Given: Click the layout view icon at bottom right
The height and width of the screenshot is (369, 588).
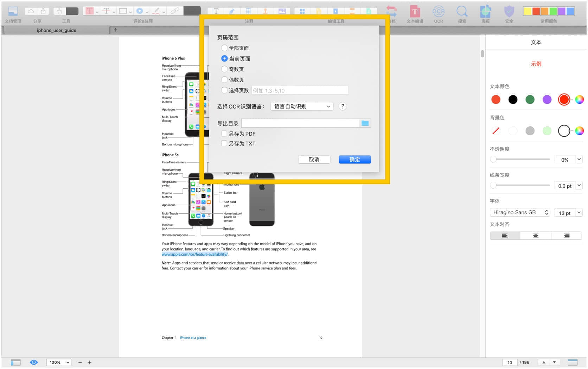Looking at the screenshot, I should pos(573,362).
